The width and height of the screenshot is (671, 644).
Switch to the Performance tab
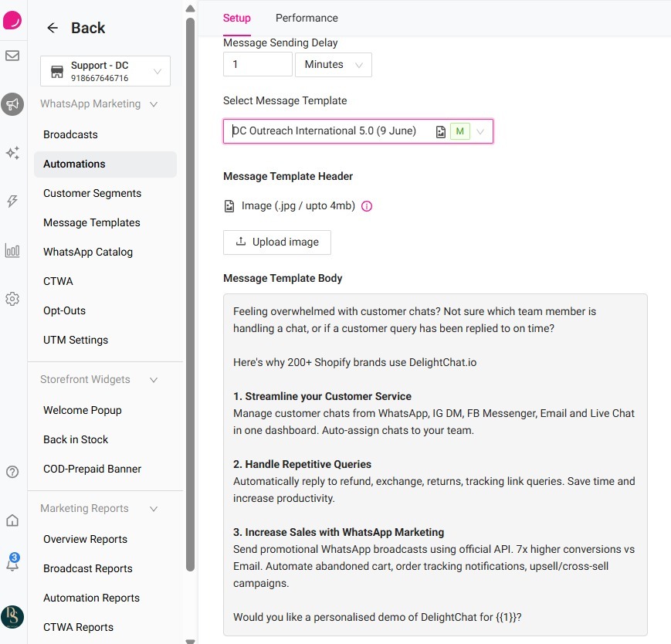point(307,18)
